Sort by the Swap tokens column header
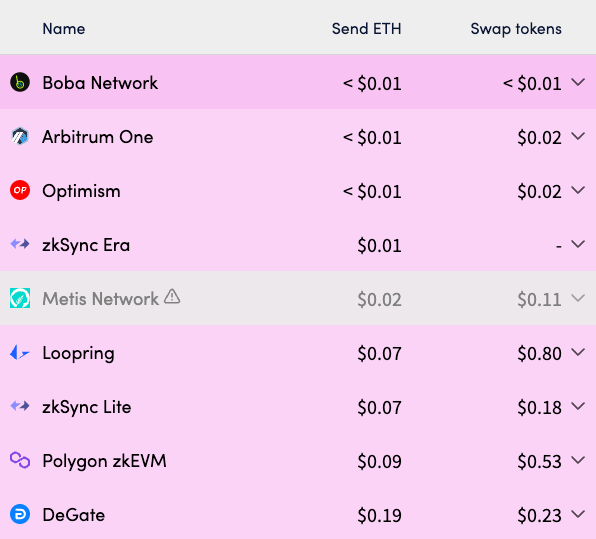 click(516, 29)
